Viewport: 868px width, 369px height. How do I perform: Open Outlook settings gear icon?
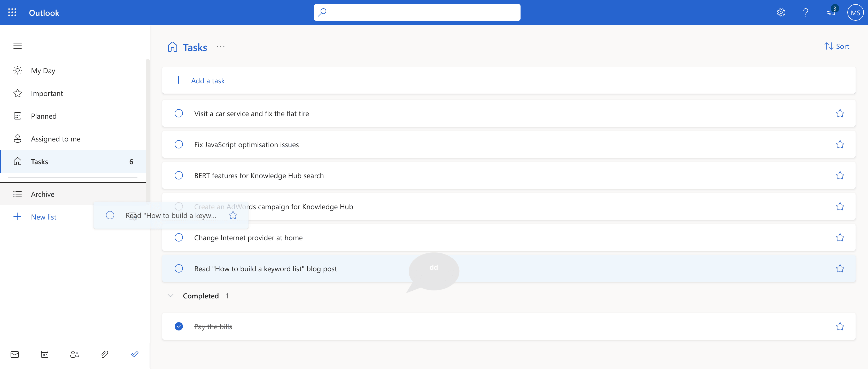pos(781,12)
